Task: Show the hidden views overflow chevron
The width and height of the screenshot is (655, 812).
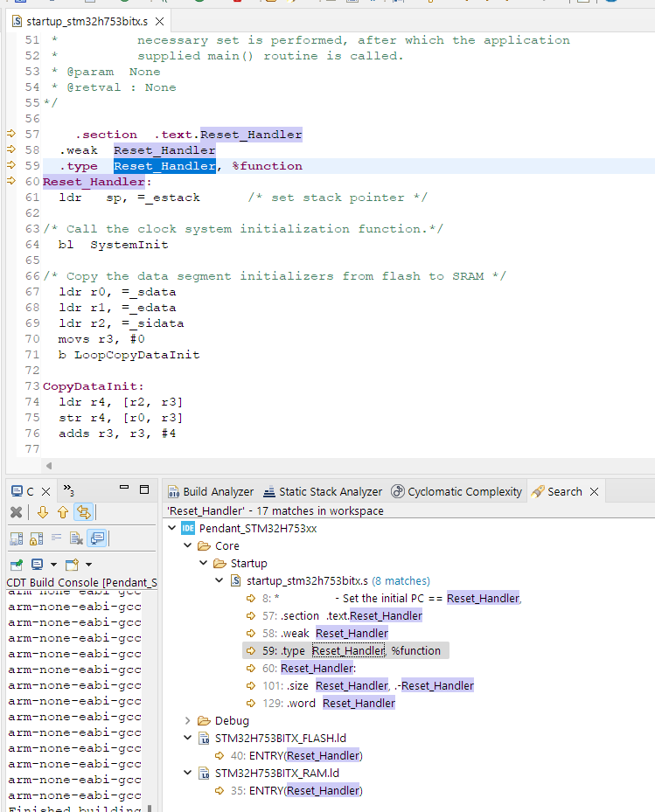Action: tap(70, 491)
